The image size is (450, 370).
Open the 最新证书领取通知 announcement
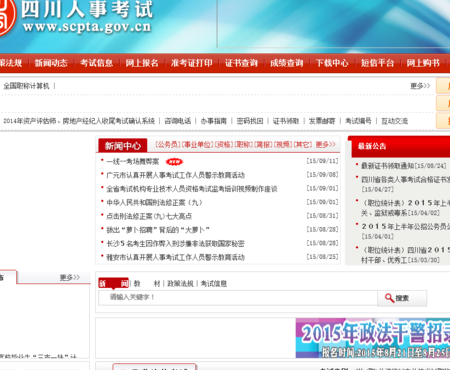(388, 166)
